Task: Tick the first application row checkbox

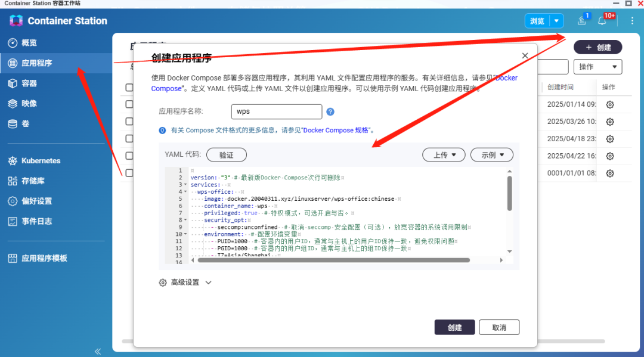Action: [x=129, y=104]
